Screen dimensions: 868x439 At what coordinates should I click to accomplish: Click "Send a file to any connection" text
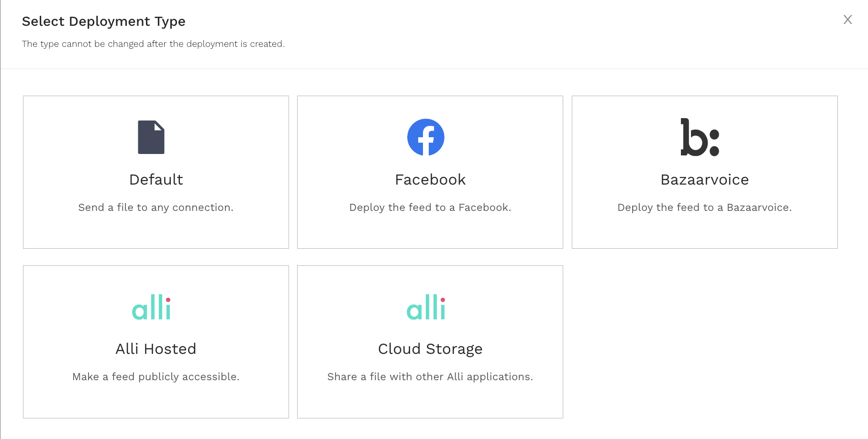[x=156, y=208]
